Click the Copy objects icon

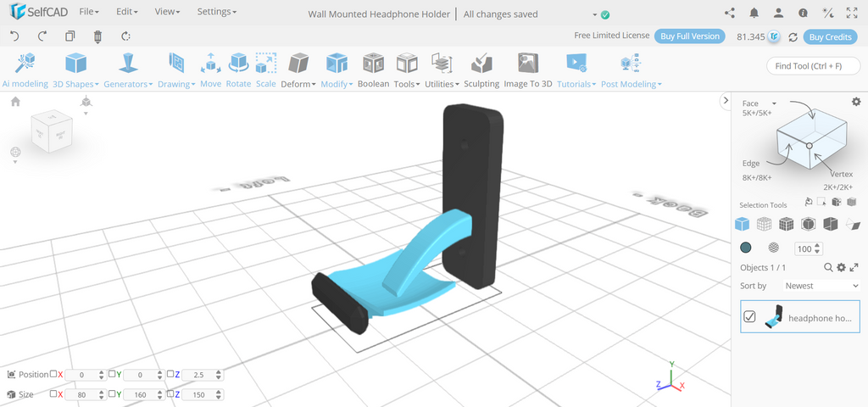pos(70,36)
